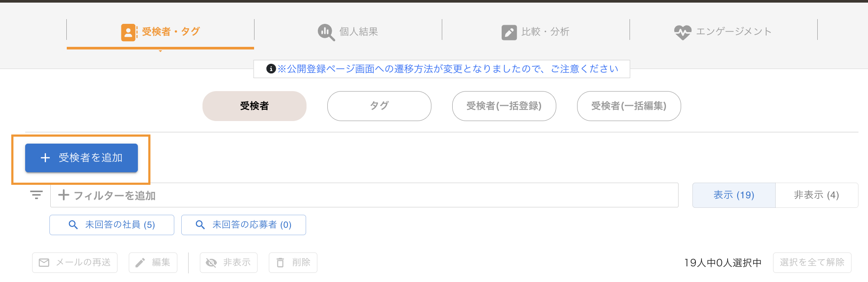The height and width of the screenshot is (282, 868).
Task: Click the info icon in the notice
Action: [x=271, y=69]
